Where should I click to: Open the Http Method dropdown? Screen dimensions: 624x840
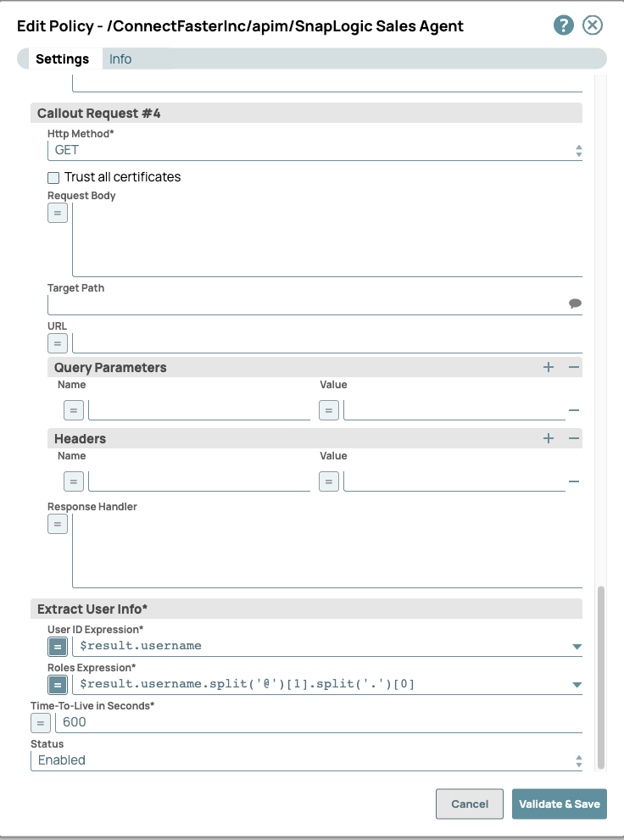[314, 150]
